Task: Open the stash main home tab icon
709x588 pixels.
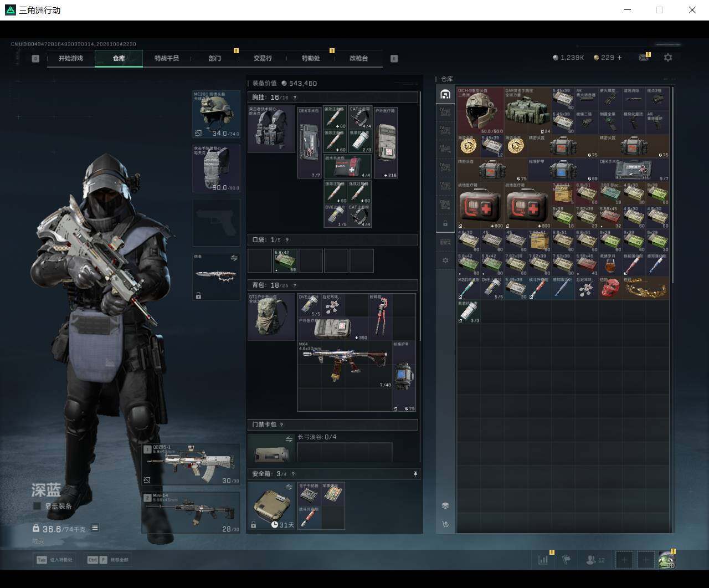Action: tap(445, 94)
